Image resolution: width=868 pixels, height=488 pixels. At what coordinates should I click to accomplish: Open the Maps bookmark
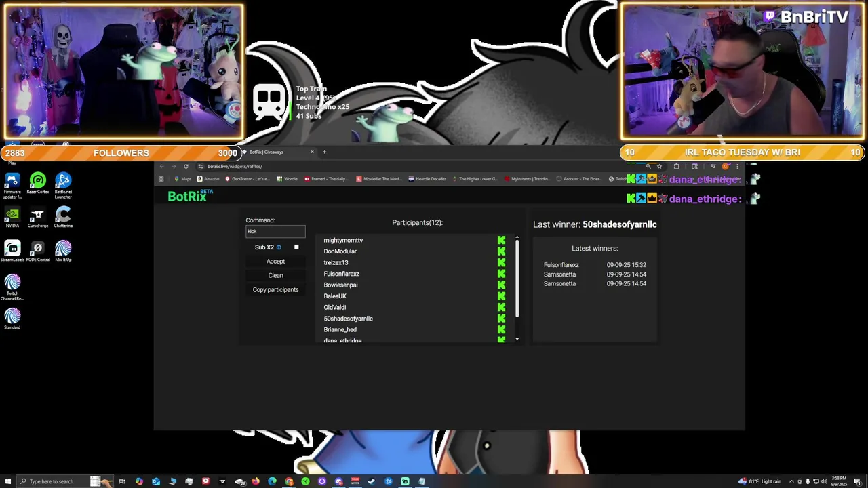click(x=182, y=179)
